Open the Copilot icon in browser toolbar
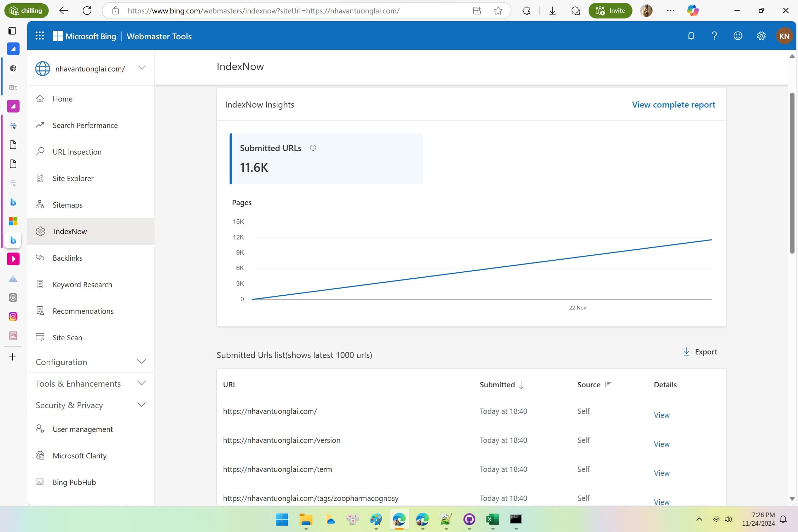The height and width of the screenshot is (532, 798). (693, 11)
